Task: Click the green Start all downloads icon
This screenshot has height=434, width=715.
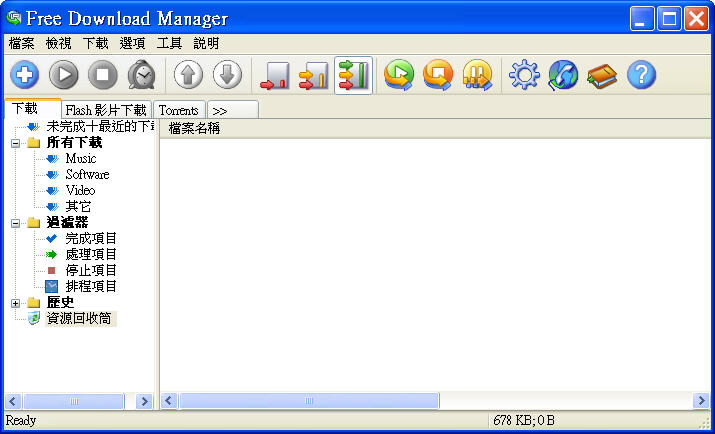Action: pos(399,75)
